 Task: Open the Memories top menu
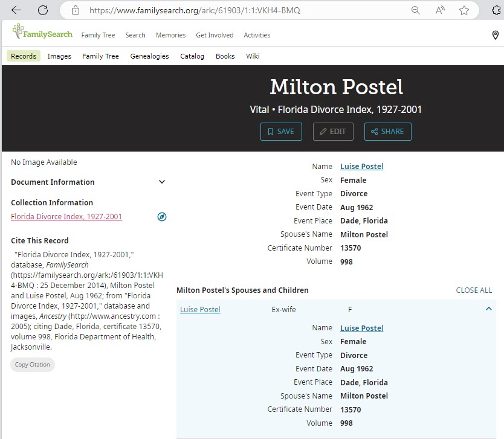tap(170, 35)
